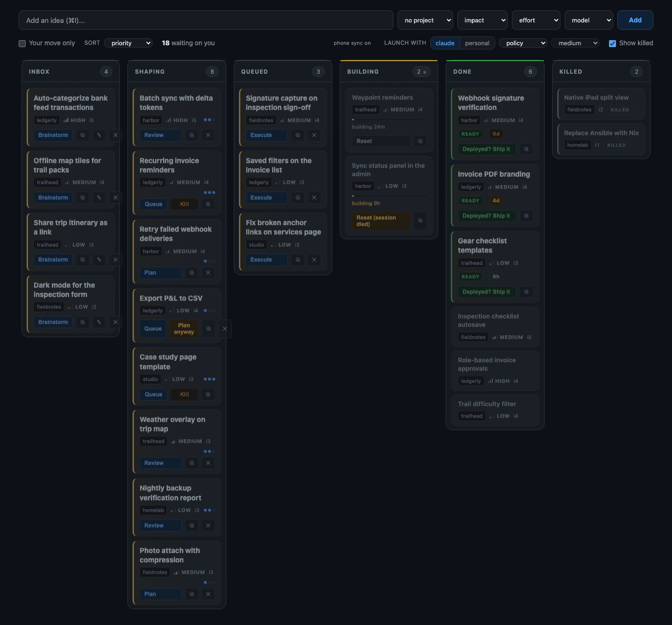The height and width of the screenshot is (625, 672).
Task: Open the Native iPad split view killed card
Action: (601, 104)
